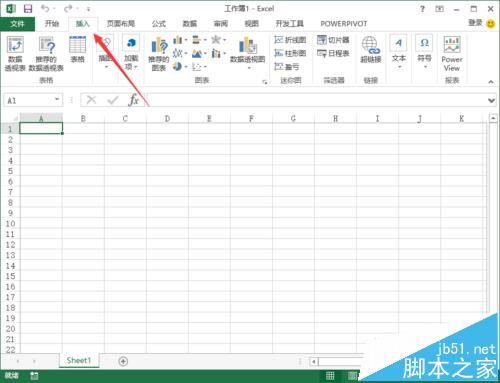Click the 日程表 Timeline button
The width and height of the screenshot is (500, 383).
333,53
